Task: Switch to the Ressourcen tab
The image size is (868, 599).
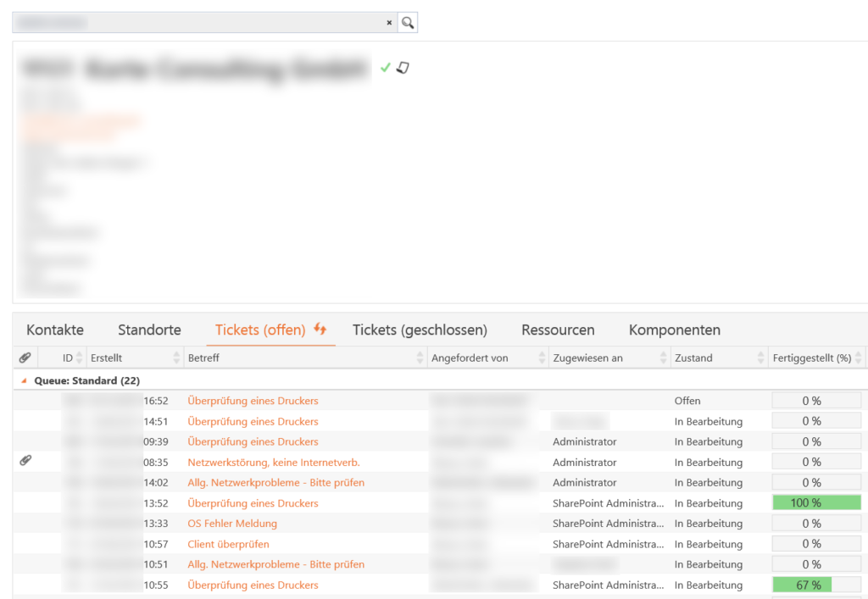Action: coord(558,330)
